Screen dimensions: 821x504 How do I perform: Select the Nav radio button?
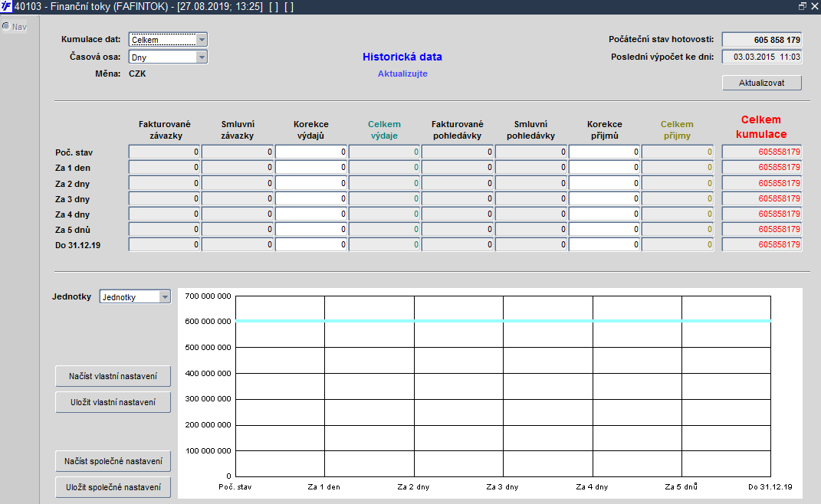tap(6, 26)
